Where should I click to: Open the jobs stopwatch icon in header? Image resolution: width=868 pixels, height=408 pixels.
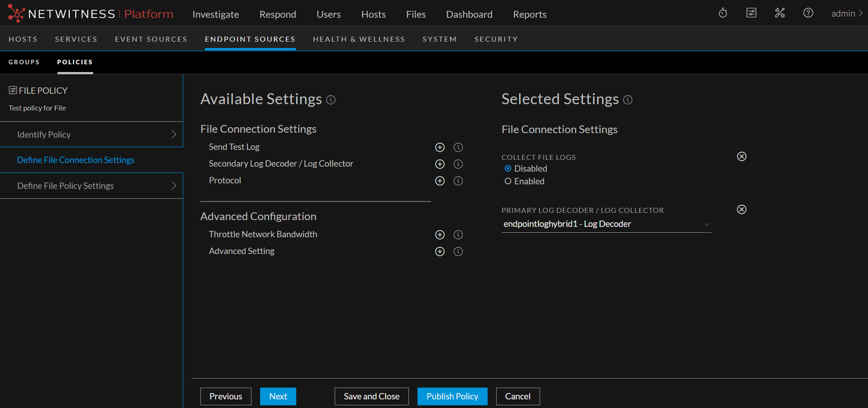(723, 13)
